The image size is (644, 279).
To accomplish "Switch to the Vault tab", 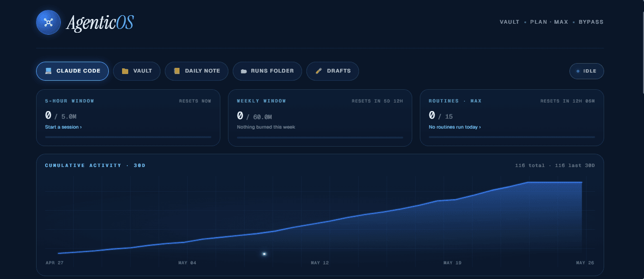I will coord(136,71).
